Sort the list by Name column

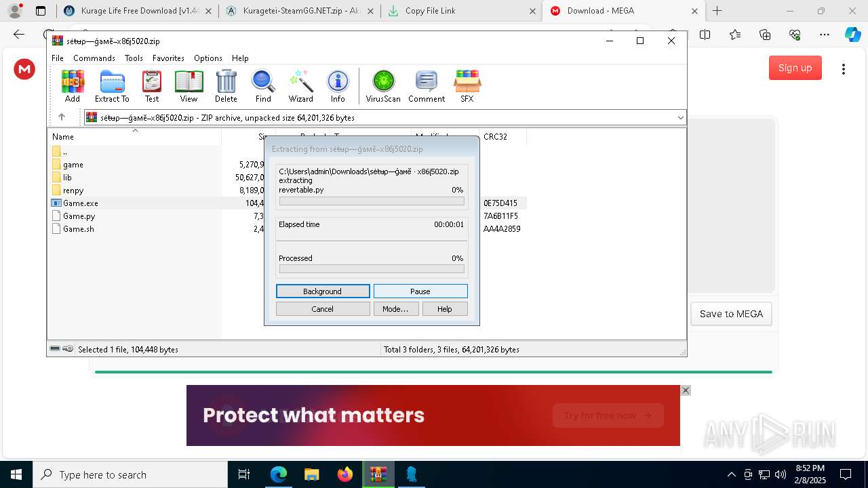pos(134,136)
